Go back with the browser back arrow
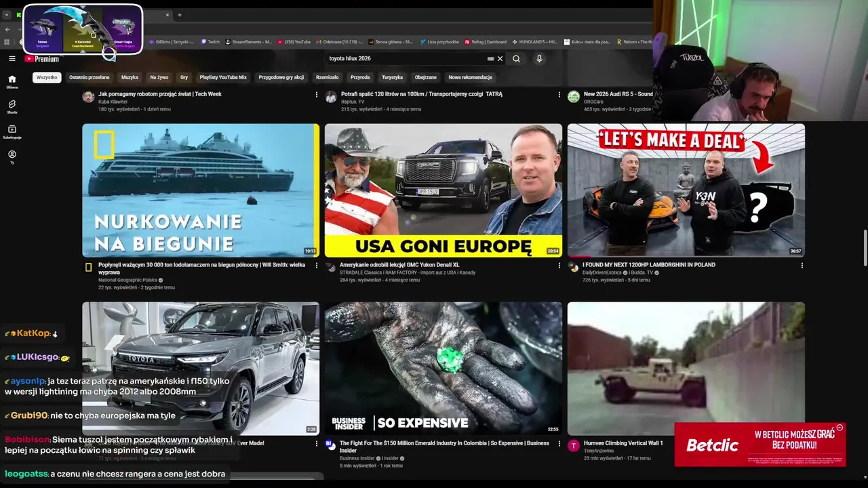The width and height of the screenshot is (868, 488). pyautogui.click(x=7, y=29)
